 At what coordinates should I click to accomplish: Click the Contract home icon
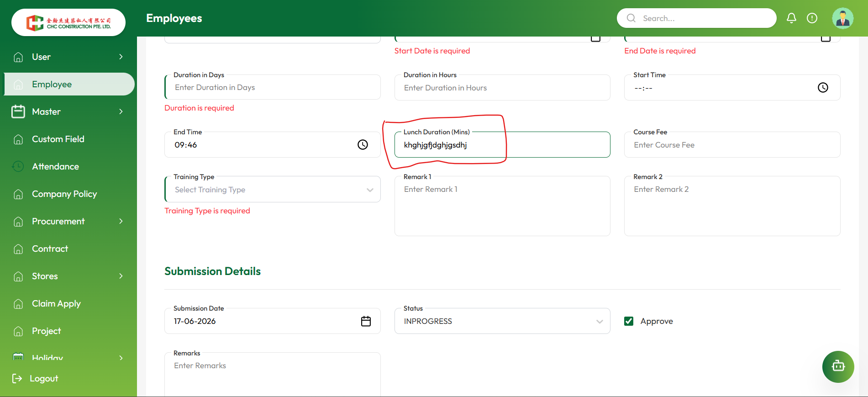18,249
